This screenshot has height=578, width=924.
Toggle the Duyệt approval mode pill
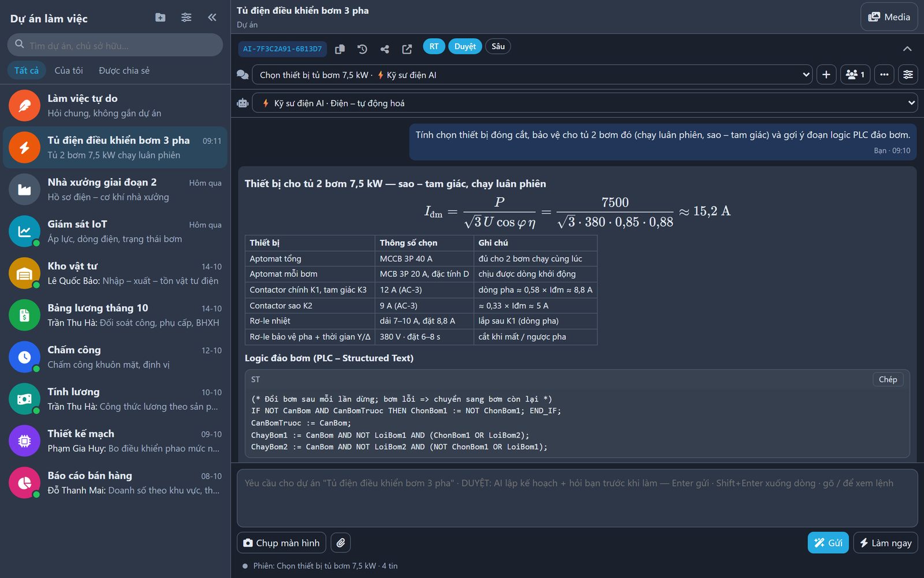pyautogui.click(x=465, y=46)
